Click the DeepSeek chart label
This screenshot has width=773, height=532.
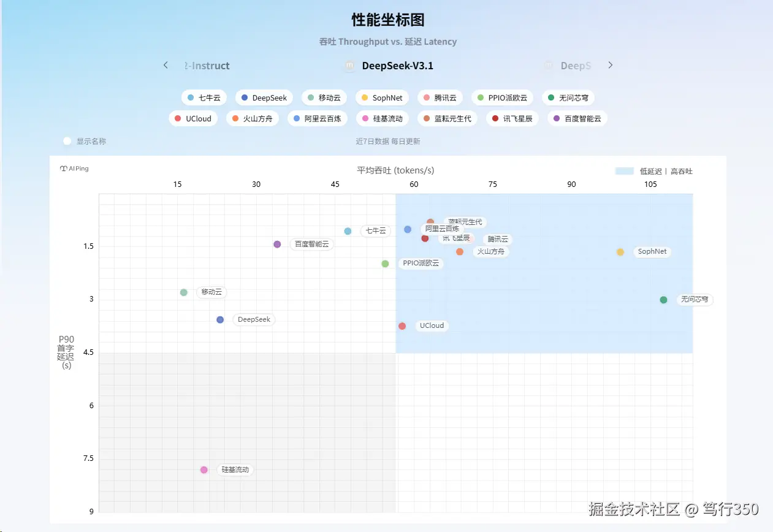click(x=254, y=319)
